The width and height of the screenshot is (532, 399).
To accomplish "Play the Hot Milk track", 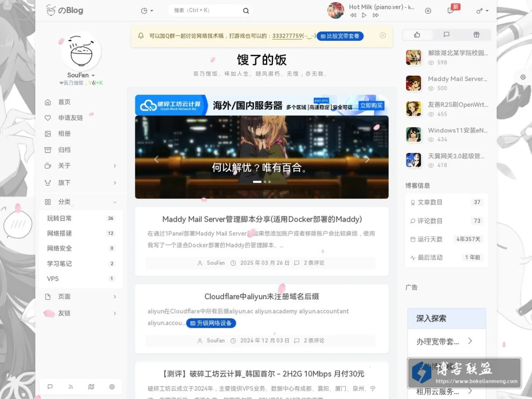I will tap(364, 15).
